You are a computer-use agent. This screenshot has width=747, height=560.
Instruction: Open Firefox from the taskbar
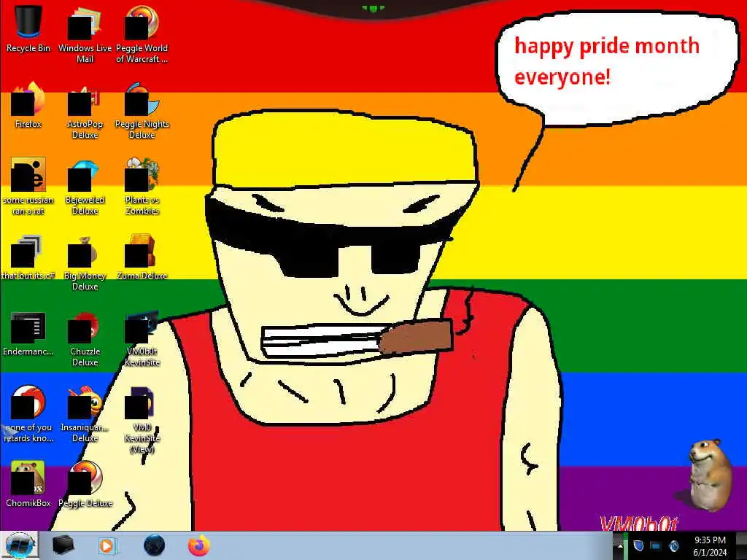[198, 545]
